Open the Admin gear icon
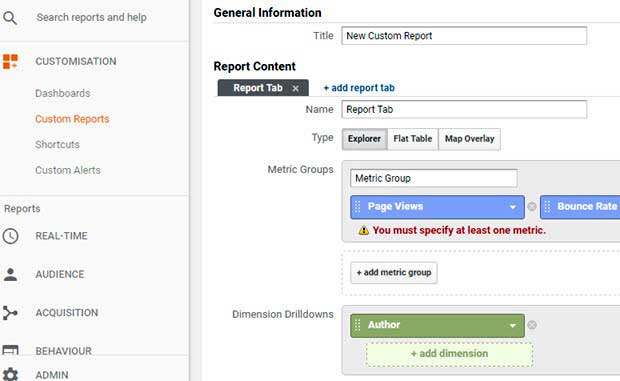 tap(10, 374)
